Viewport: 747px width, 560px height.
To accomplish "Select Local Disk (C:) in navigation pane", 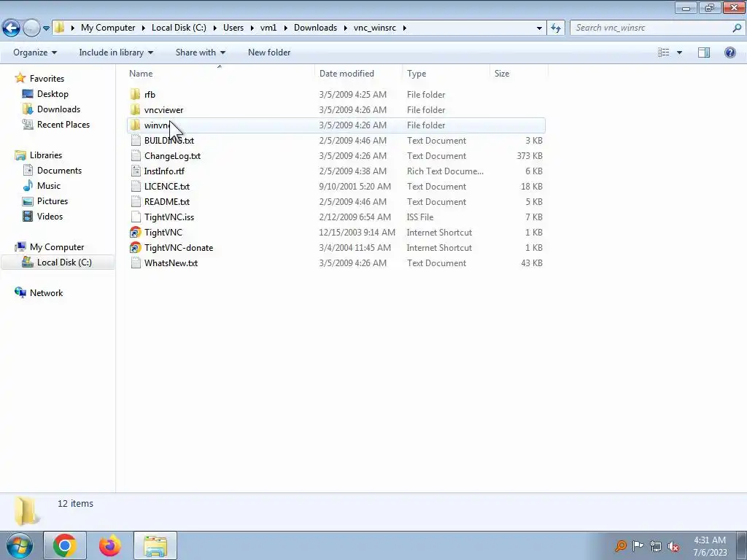I will coord(64,262).
